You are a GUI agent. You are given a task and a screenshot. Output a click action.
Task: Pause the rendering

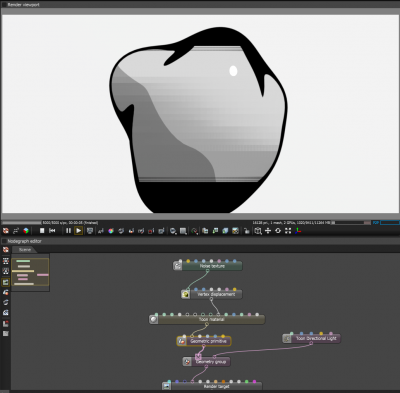[x=68, y=231]
